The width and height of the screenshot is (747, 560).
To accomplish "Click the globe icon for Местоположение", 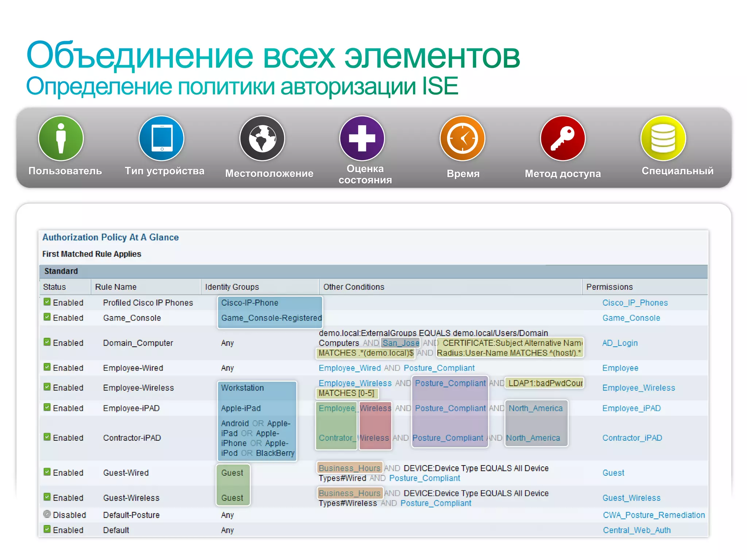I will [x=262, y=138].
